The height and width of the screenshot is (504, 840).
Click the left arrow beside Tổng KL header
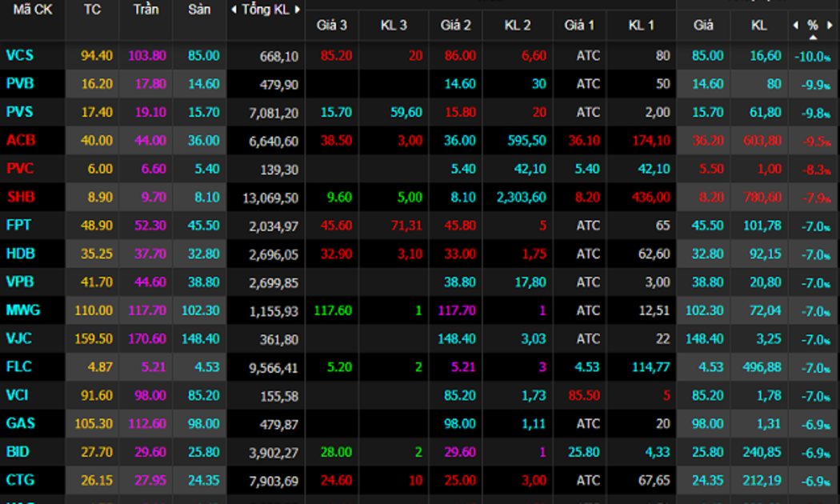pos(234,10)
